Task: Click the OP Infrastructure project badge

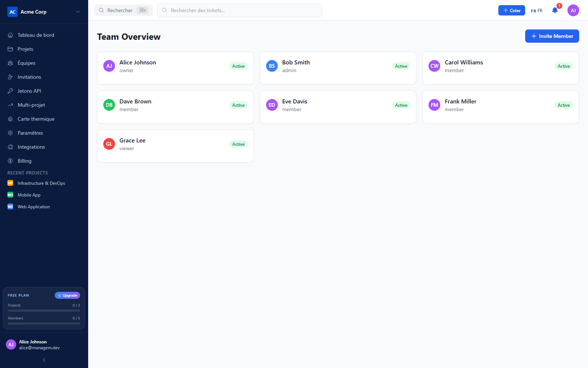Action: 10,183
